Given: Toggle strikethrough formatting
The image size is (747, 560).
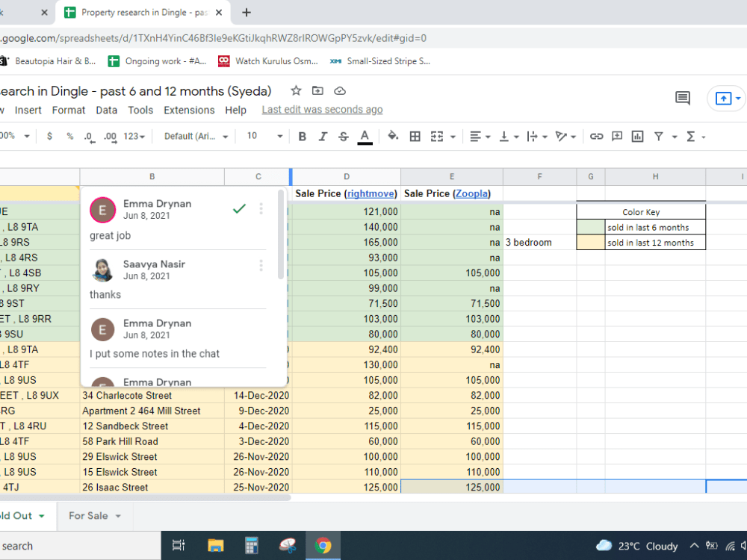Looking at the screenshot, I should coord(344,137).
